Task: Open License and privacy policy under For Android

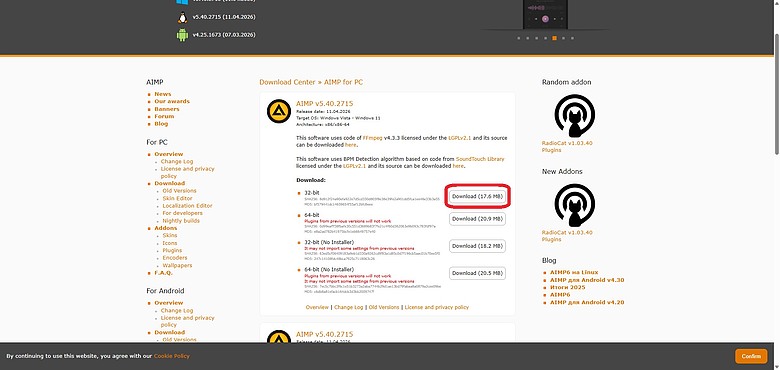Action: point(188,321)
